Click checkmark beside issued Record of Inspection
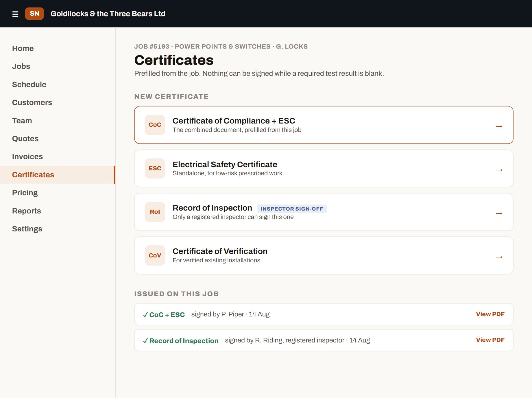Image resolution: width=532 pixels, height=398 pixels. [x=145, y=341]
